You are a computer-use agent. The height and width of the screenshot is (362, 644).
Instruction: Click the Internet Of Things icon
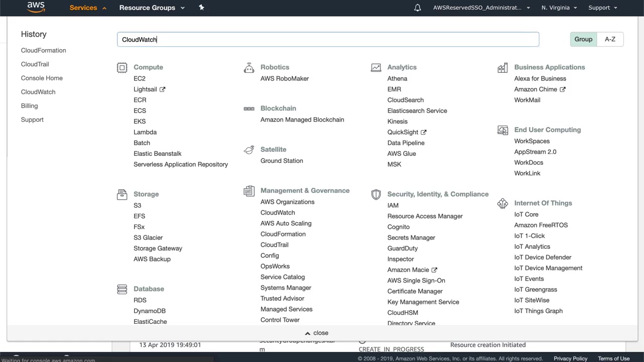point(503,203)
